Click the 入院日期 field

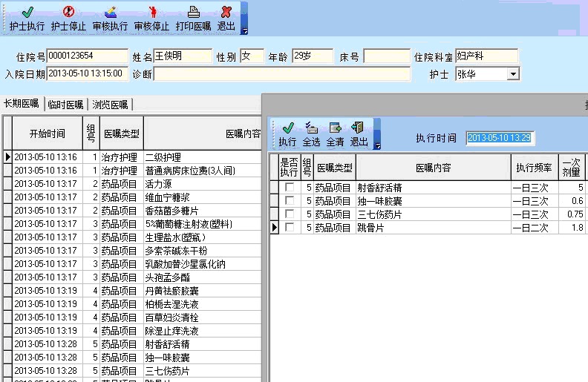[88, 73]
